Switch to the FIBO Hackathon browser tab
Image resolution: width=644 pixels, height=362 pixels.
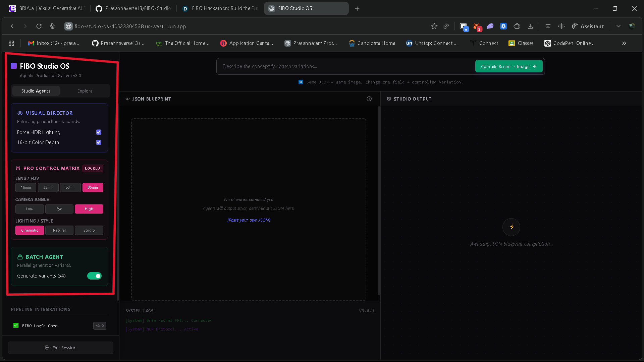tap(221, 8)
